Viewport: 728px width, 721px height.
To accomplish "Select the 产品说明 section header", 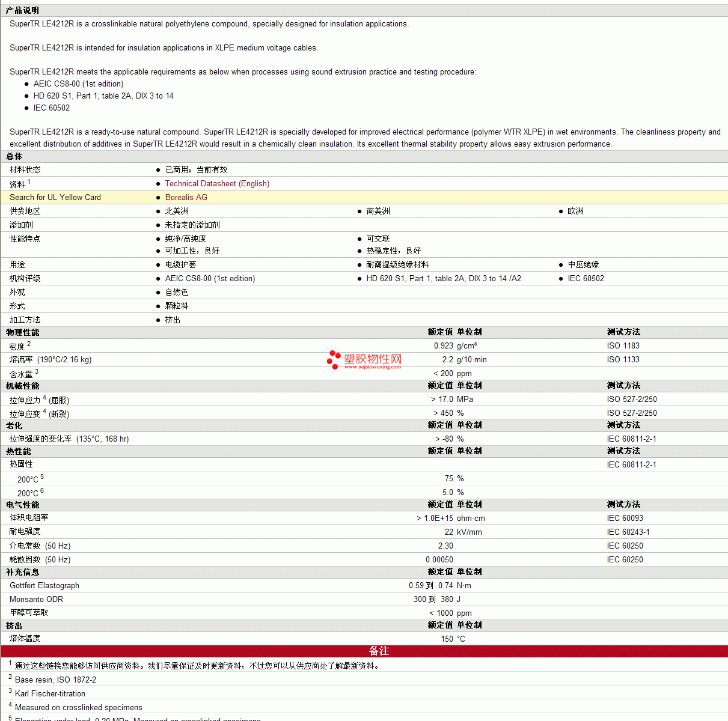I will tap(22, 10).
